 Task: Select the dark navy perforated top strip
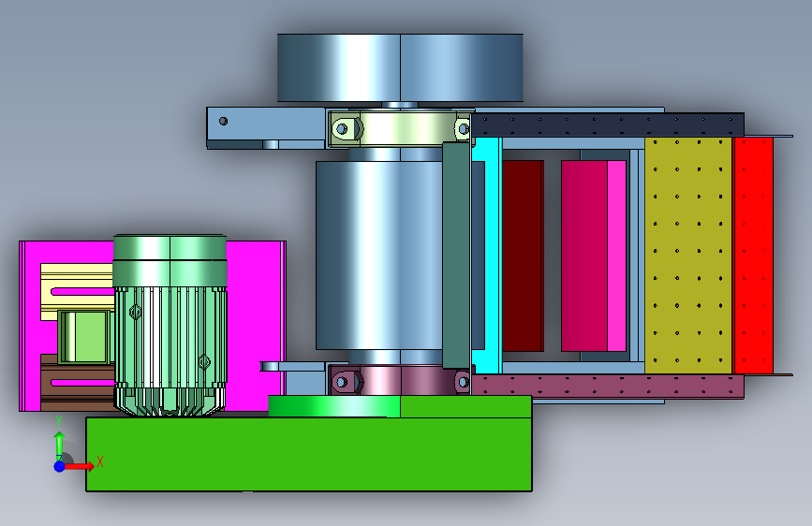(x=608, y=124)
